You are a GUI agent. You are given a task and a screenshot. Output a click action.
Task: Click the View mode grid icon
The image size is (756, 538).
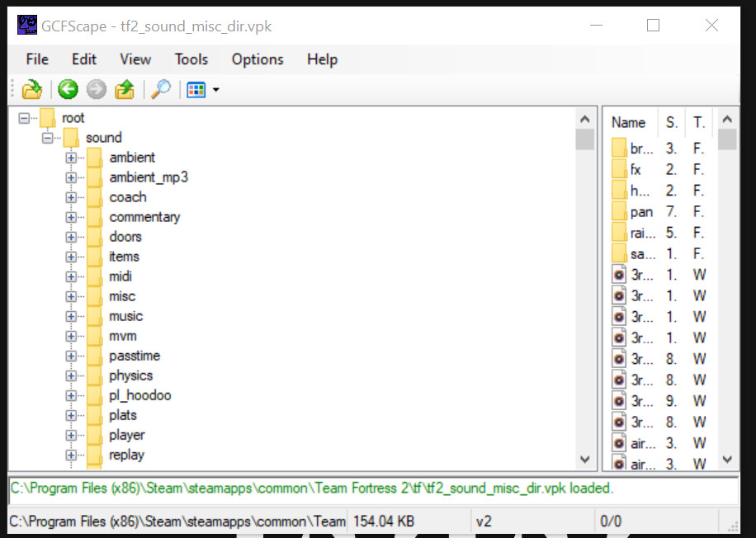coord(196,89)
